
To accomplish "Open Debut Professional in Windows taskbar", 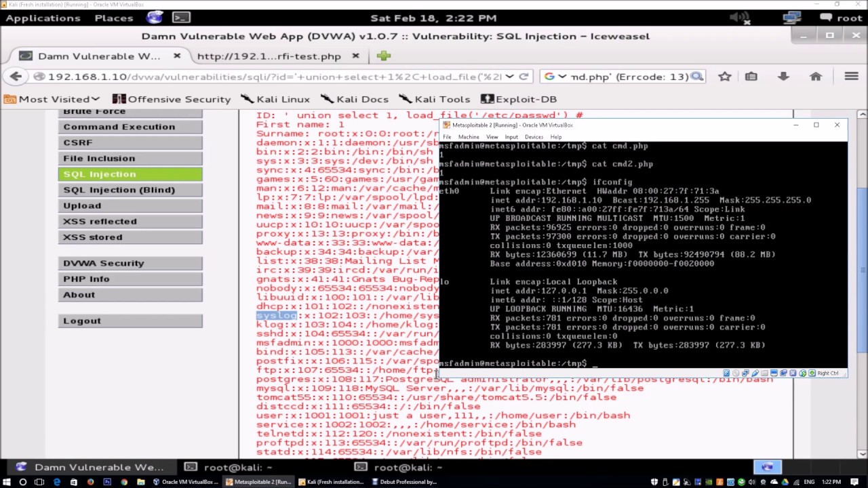I will (404, 482).
